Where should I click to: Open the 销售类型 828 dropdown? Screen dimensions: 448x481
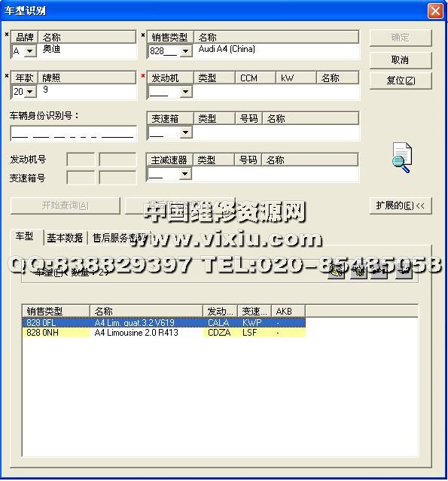pyautogui.click(x=185, y=51)
